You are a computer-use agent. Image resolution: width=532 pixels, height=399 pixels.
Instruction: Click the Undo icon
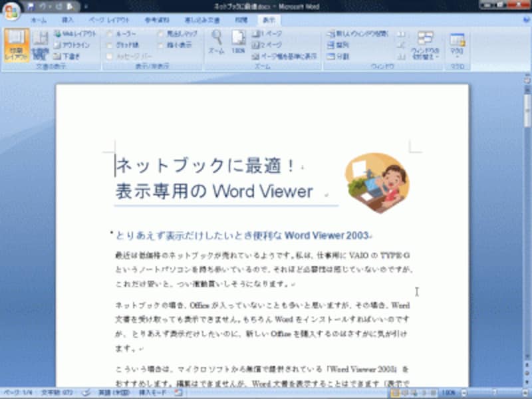[x=40, y=6]
